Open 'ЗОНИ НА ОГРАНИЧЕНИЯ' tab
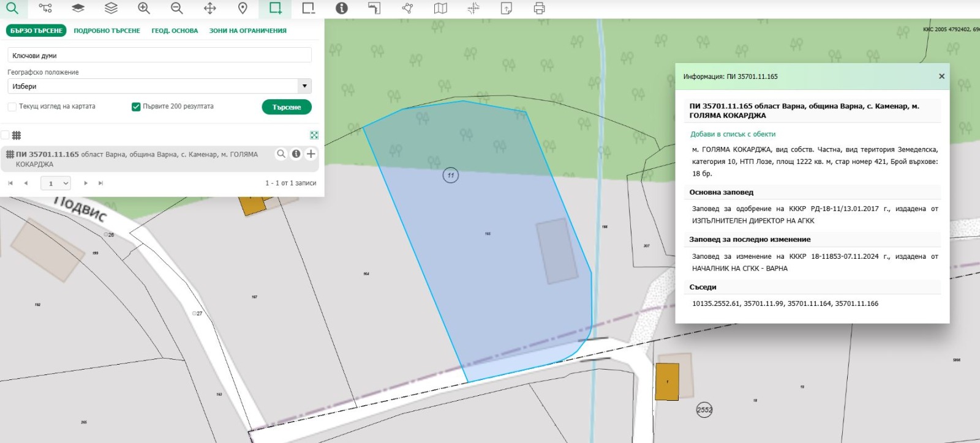This screenshot has width=980, height=443. click(247, 31)
